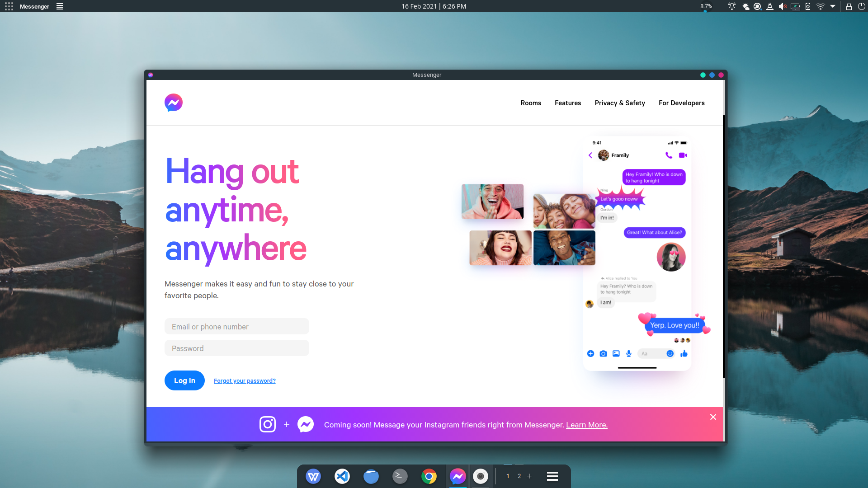Screen dimensions: 868x488
Task: Go to Privacy & Safety
Action: coord(620,103)
